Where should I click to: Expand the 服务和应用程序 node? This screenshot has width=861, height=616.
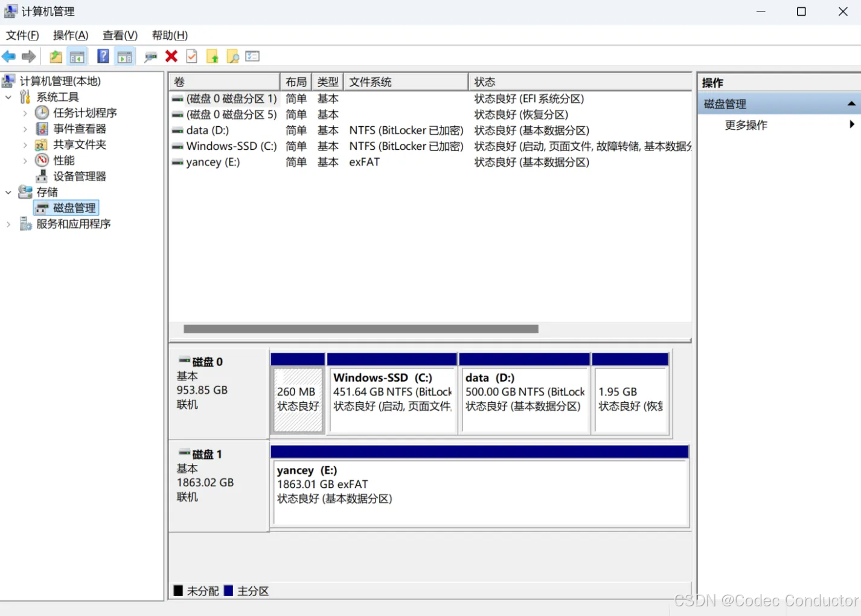[8, 224]
